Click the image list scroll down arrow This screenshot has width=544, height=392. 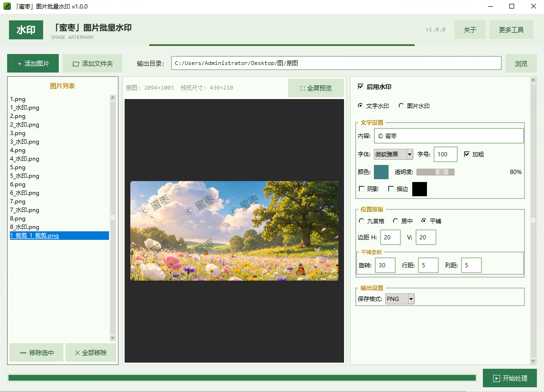(112, 338)
